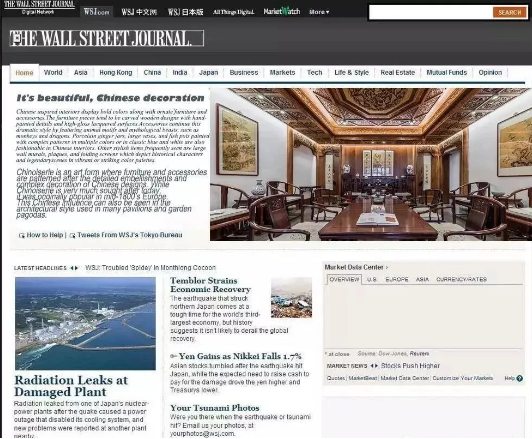The image size is (532, 439).
Task: Select the Opinion tab
Action: (x=490, y=72)
